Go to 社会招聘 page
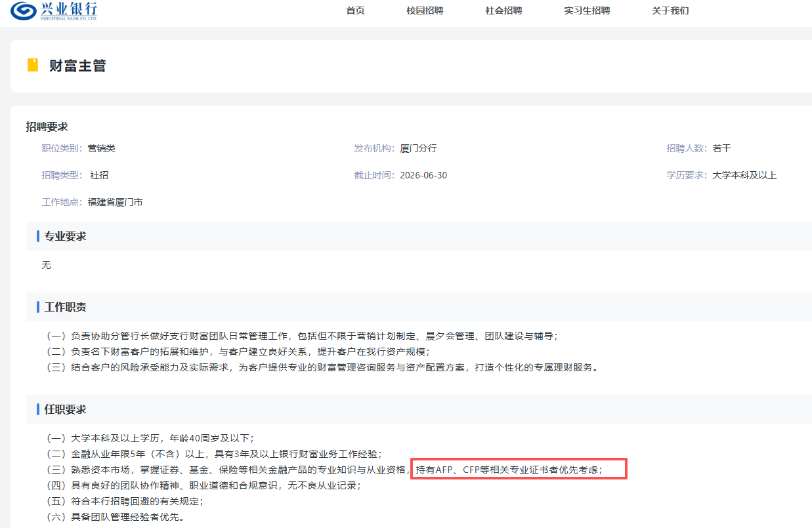The image size is (812, 528). pyautogui.click(x=503, y=10)
